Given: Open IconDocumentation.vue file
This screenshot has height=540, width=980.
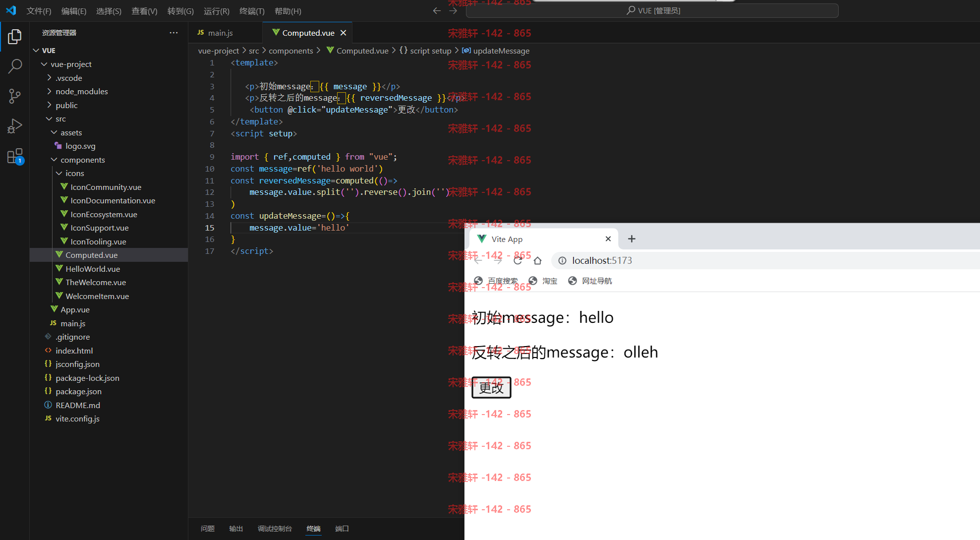Looking at the screenshot, I should click(109, 200).
